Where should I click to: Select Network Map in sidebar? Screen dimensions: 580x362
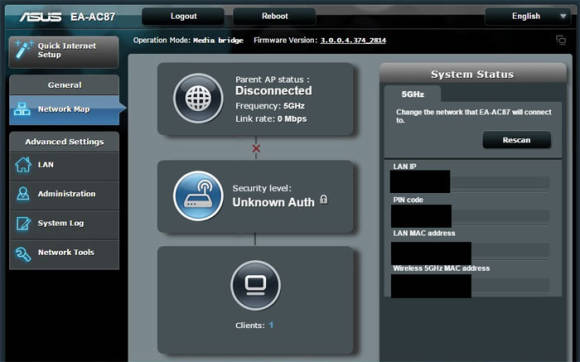coord(64,109)
